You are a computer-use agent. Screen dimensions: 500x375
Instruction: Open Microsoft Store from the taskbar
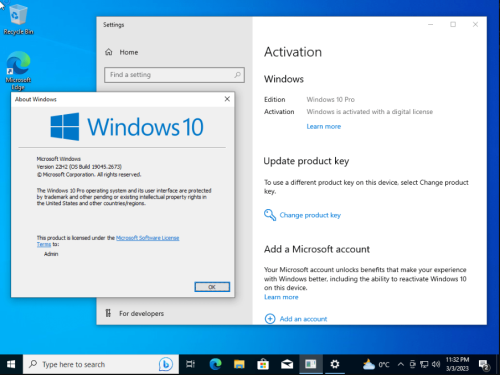(263, 364)
